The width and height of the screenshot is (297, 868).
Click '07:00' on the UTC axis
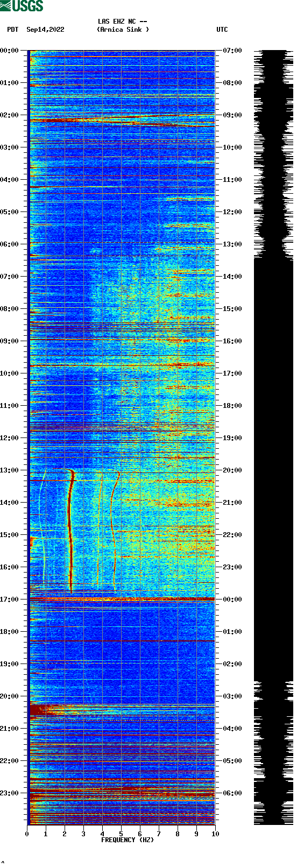click(232, 51)
